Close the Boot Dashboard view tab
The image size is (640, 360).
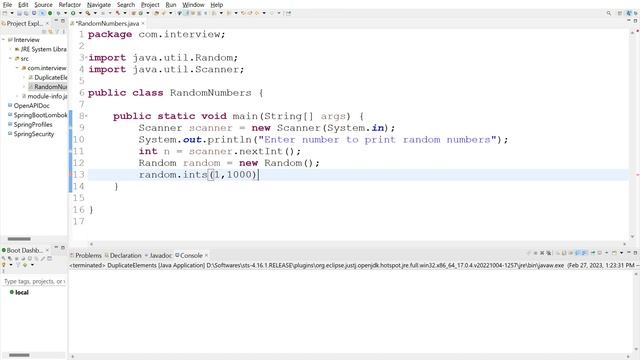(47, 250)
